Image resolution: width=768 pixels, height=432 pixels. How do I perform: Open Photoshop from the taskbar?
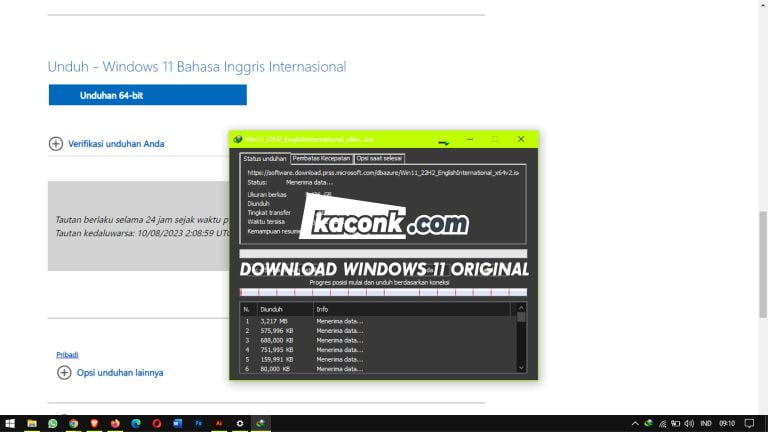click(198, 423)
